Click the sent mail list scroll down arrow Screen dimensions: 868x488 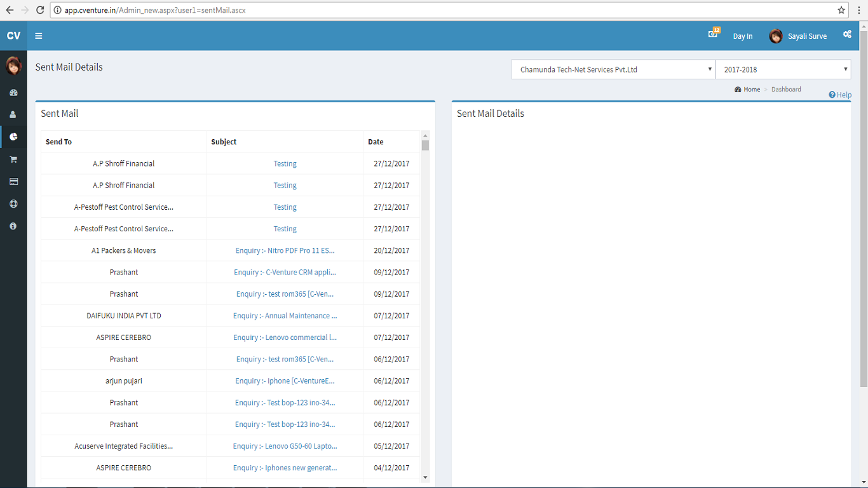point(425,478)
